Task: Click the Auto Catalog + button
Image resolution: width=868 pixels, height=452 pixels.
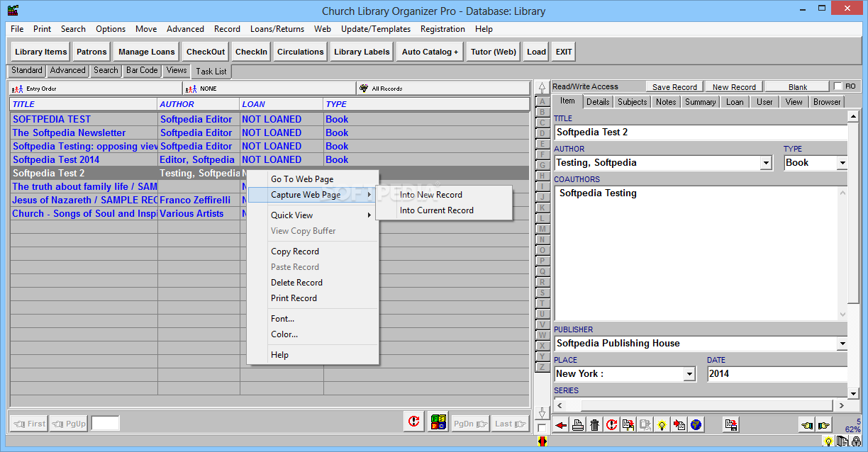Action: pyautogui.click(x=430, y=52)
